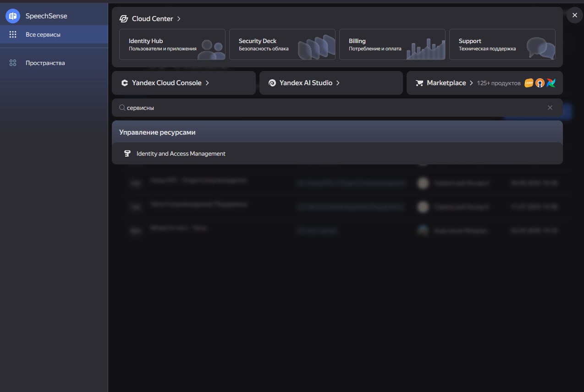Select Identity and Access Management result
The height and width of the screenshot is (392, 584).
click(337, 153)
